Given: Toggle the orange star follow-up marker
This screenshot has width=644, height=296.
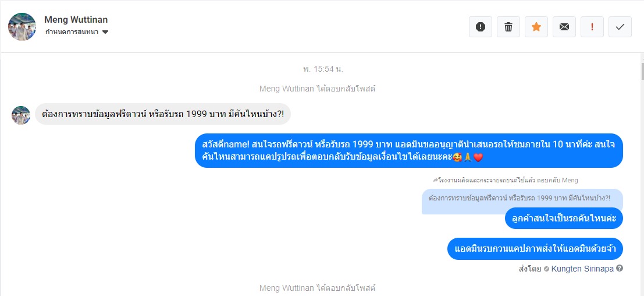Looking at the screenshot, I should [x=536, y=27].
